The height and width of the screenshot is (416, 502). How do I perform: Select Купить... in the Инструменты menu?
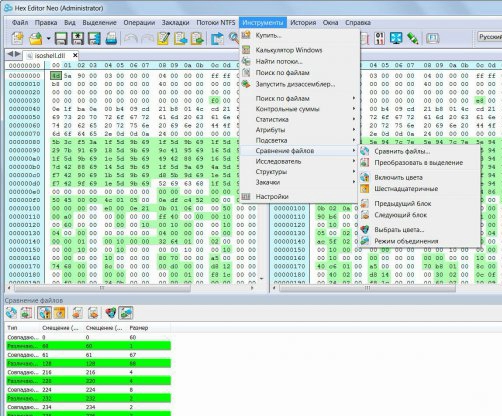[x=299, y=35]
